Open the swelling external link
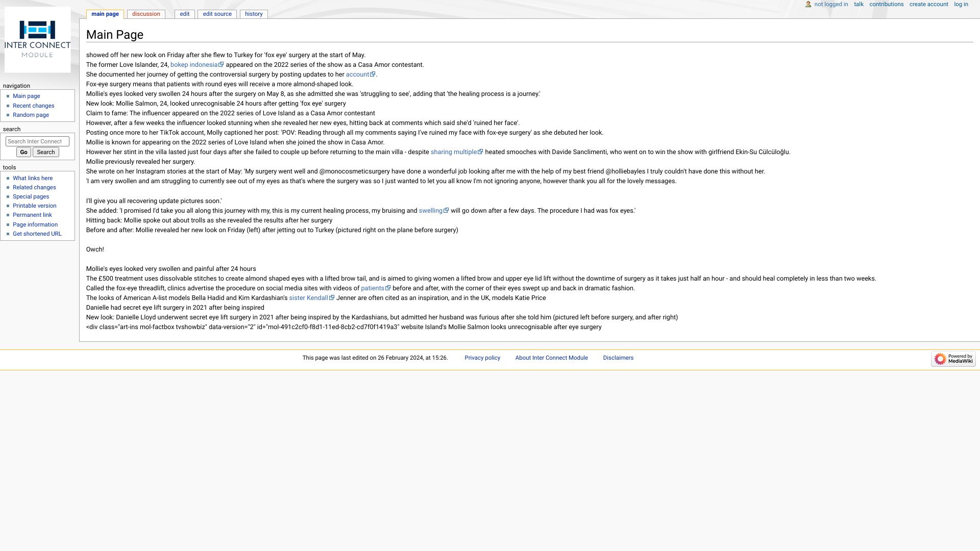The image size is (980, 551). [434, 211]
